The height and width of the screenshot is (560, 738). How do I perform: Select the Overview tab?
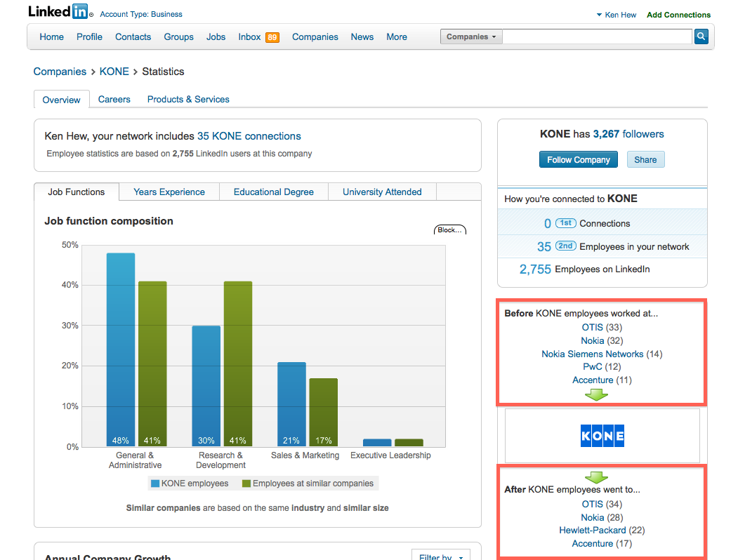[61, 100]
